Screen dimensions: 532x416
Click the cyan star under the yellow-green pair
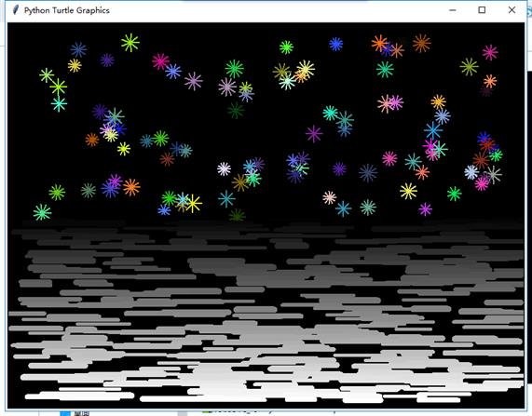pos(59,103)
